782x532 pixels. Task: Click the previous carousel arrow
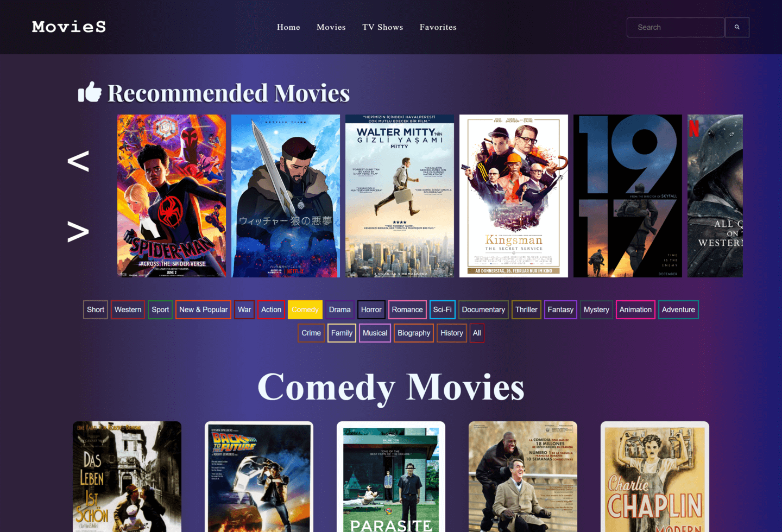78,161
